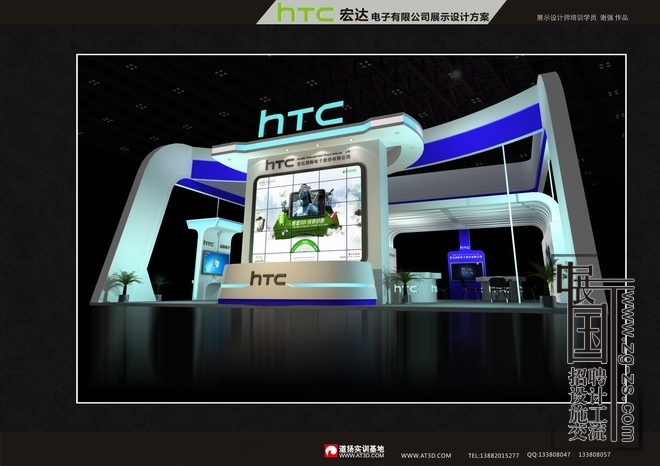Click the TEL:13882015277 phone number

[493, 455]
